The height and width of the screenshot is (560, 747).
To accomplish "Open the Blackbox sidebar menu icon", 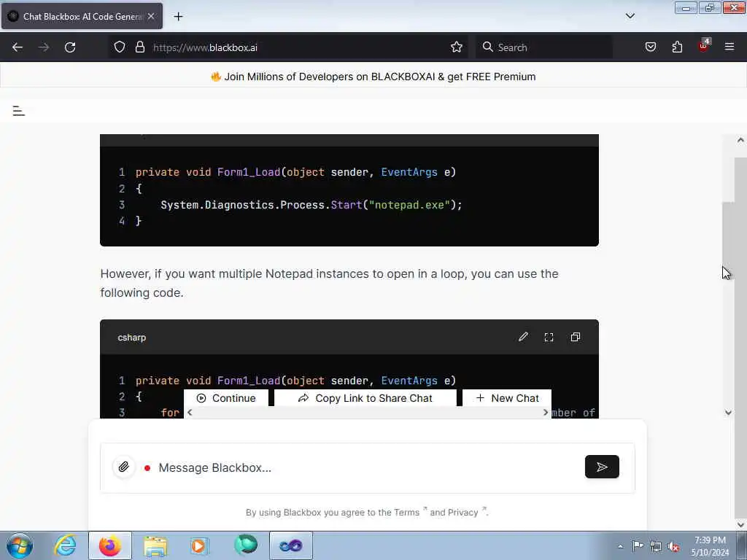I will point(18,111).
